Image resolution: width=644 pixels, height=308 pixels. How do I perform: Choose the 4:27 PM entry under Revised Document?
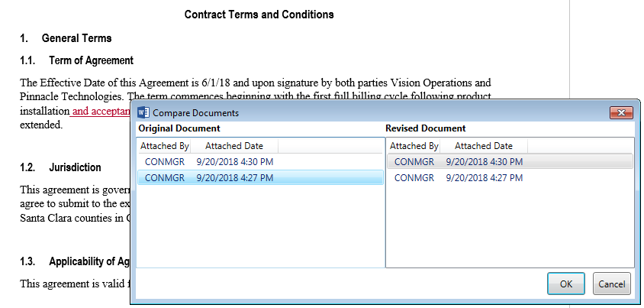tap(459, 178)
